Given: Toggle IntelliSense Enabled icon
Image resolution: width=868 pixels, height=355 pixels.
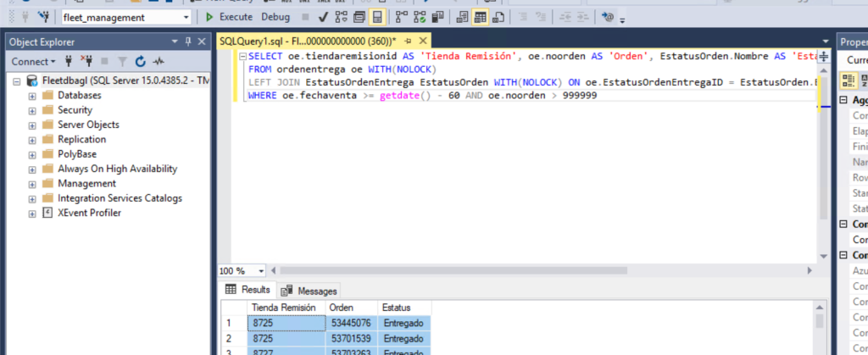Looking at the screenshot, I should (377, 17).
